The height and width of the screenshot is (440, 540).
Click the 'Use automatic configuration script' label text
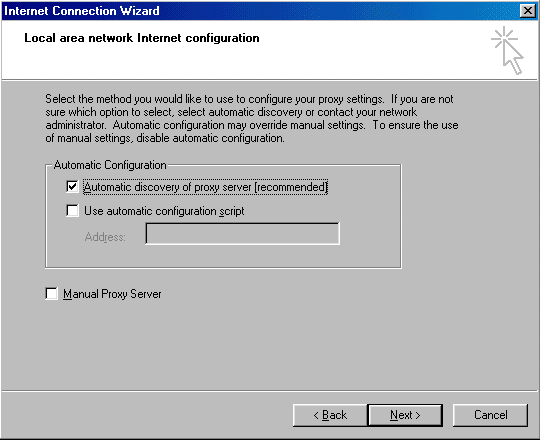click(x=164, y=211)
